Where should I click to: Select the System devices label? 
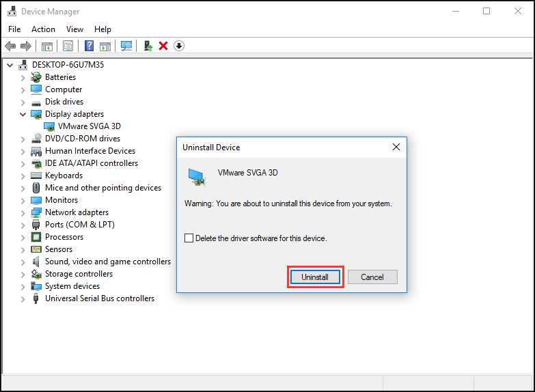point(72,286)
